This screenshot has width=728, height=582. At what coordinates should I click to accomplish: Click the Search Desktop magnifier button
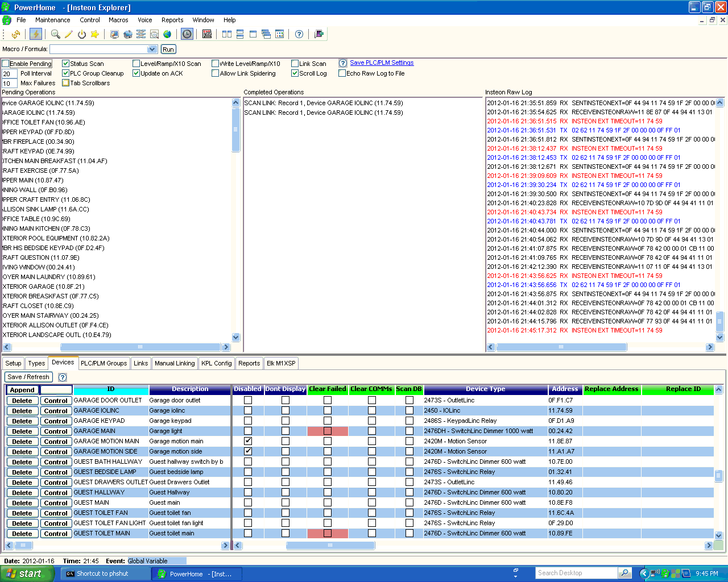(x=624, y=573)
